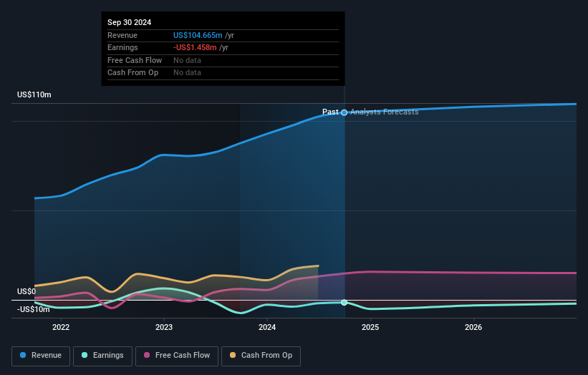This screenshot has width=588, height=375.
Task: Toggle the Cash From Op legend button
Action: pyautogui.click(x=261, y=356)
